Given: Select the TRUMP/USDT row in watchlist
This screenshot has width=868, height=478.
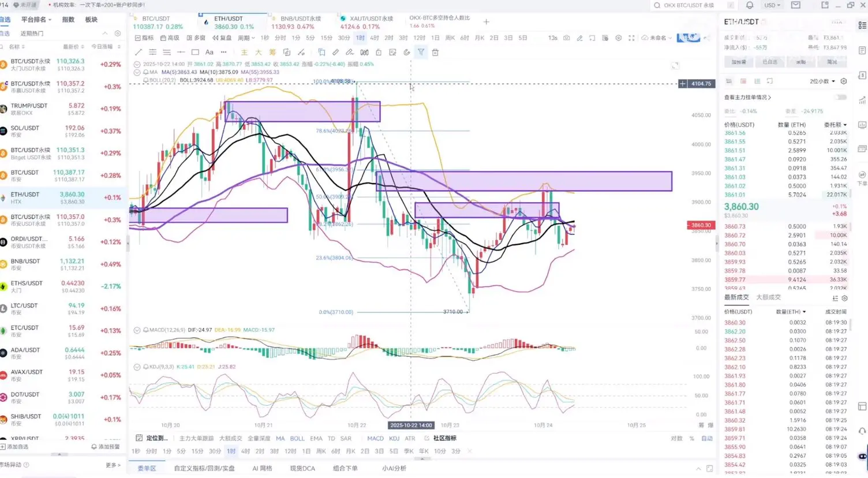Looking at the screenshot, I should pyautogui.click(x=62, y=109).
